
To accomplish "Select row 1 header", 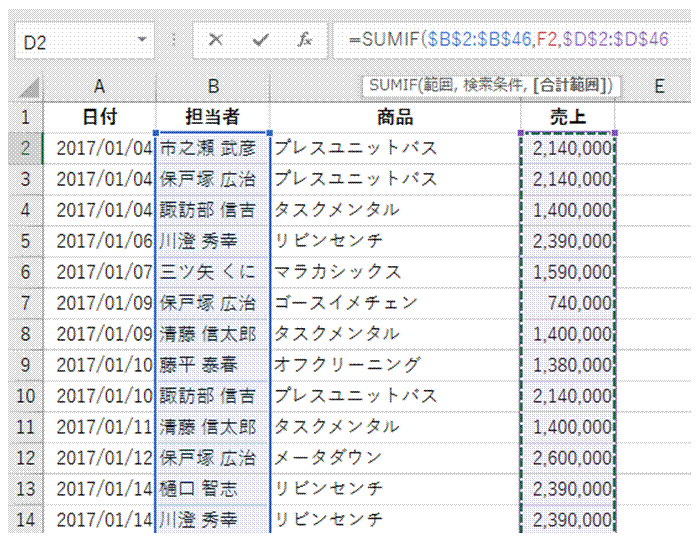I will pyautogui.click(x=25, y=117).
